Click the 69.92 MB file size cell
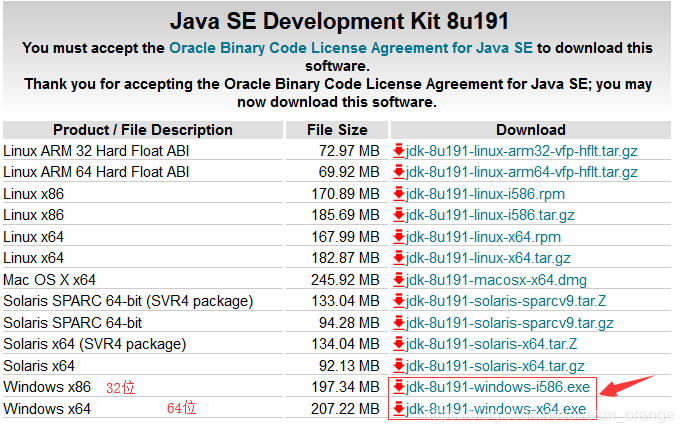 [x=349, y=172]
